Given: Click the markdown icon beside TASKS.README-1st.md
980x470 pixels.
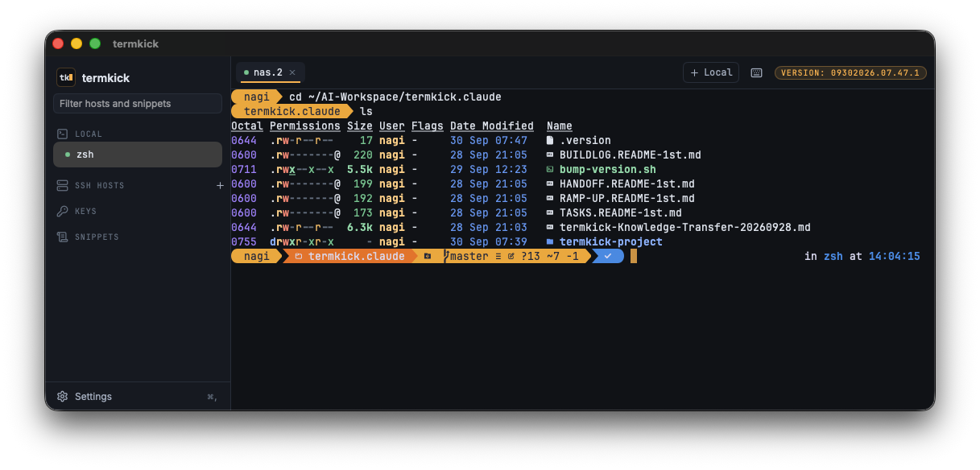Looking at the screenshot, I should 550,212.
